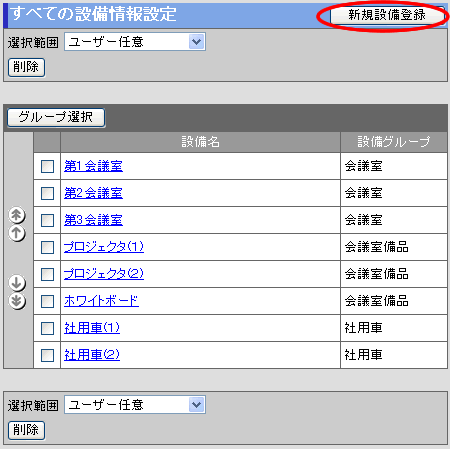Select the ホワイトボード row checkbox
Screen dimensions: 450x449
point(47,301)
